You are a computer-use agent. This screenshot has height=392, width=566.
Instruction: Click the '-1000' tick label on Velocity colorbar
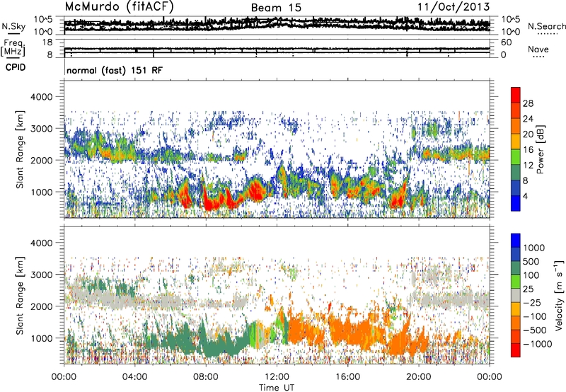click(537, 344)
